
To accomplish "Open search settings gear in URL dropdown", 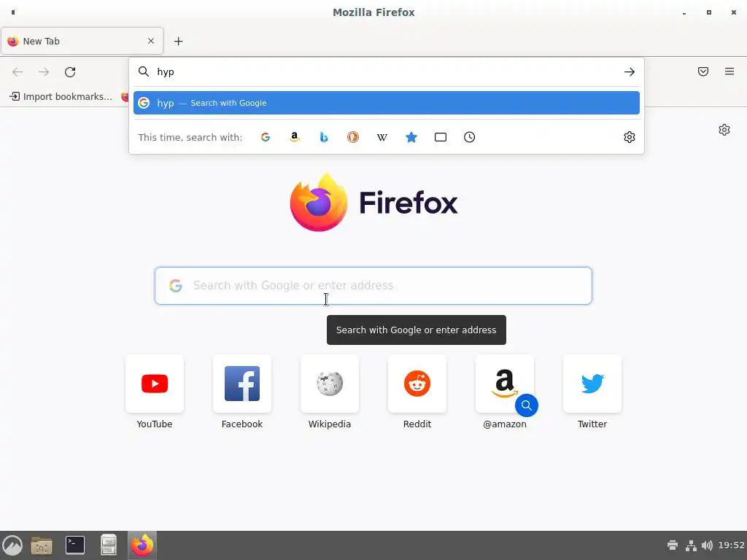I will pyautogui.click(x=630, y=137).
